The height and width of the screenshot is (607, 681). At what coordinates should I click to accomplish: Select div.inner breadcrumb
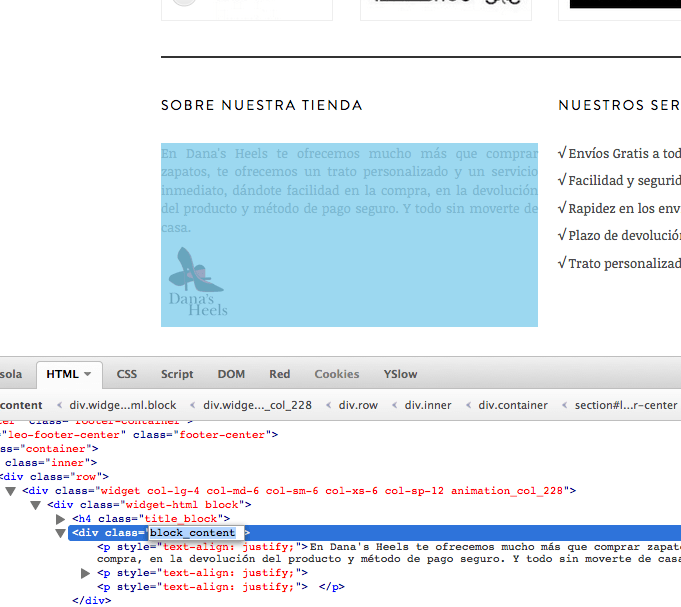[x=428, y=406]
